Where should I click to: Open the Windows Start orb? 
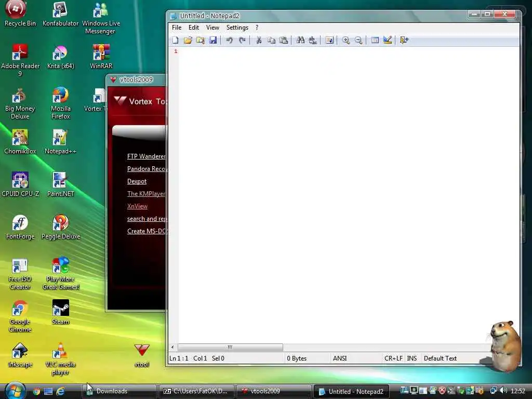[15, 390]
